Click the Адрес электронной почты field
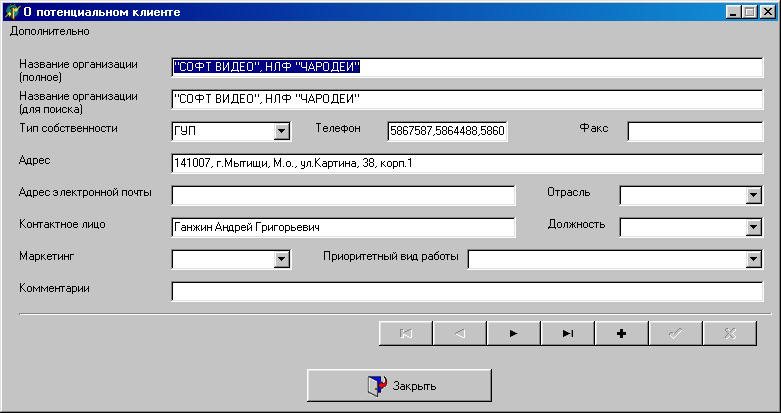Viewport: 781px width, 413px height. pyautogui.click(x=344, y=195)
